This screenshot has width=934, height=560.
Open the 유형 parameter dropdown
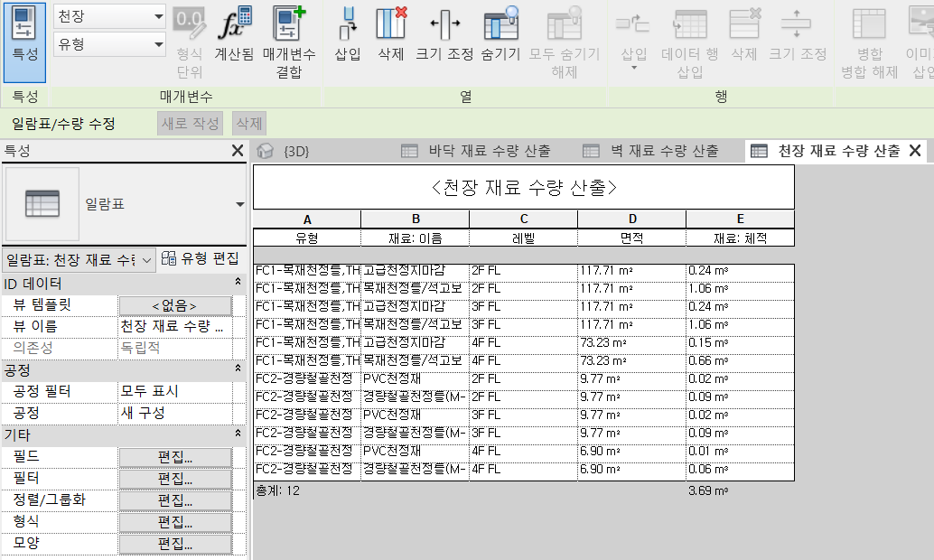click(109, 44)
